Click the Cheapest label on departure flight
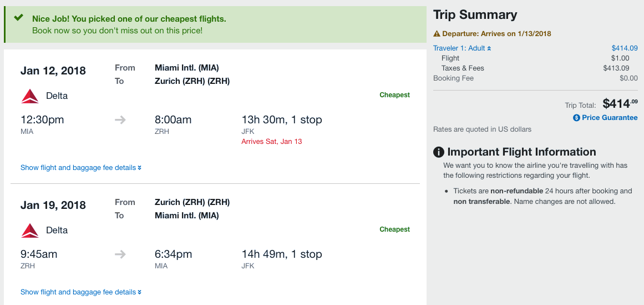The width and height of the screenshot is (644, 305). 394,95
